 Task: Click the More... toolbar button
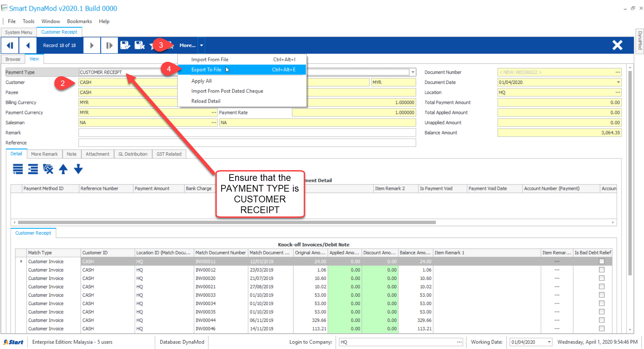(187, 45)
